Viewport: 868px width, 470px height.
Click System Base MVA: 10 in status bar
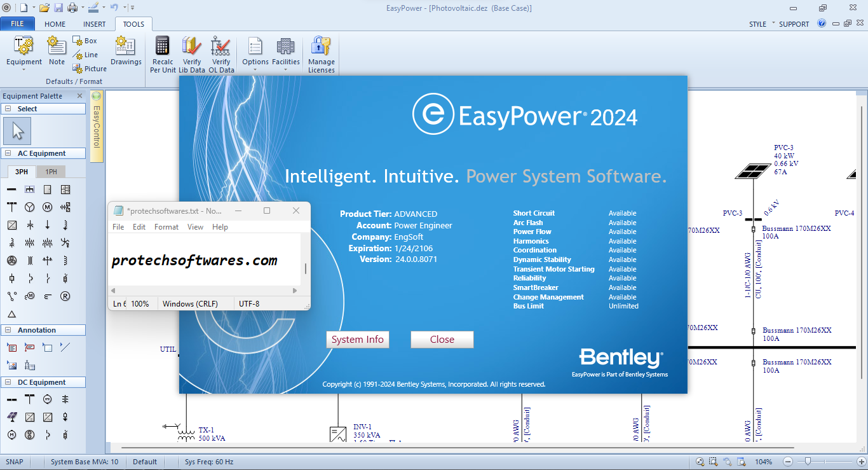(85, 462)
